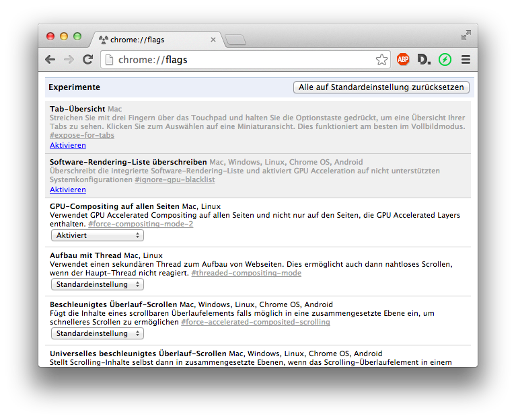Viewport: 516px width, 420px height.
Task: Open the Adblock Plus extension icon
Action: (x=403, y=60)
